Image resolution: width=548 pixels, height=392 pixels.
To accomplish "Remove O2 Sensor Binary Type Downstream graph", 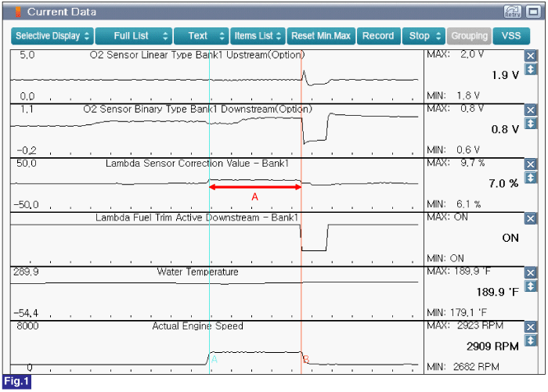I will [x=530, y=110].
